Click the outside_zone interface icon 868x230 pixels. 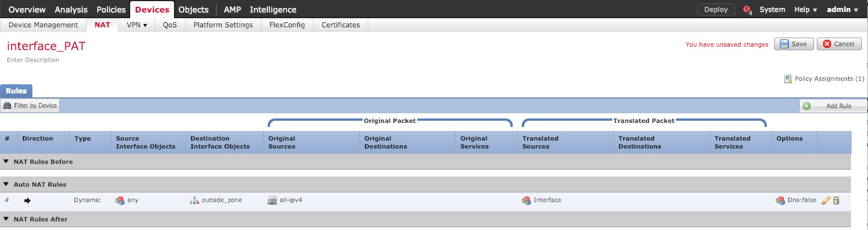pyautogui.click(x=194, y=200)
